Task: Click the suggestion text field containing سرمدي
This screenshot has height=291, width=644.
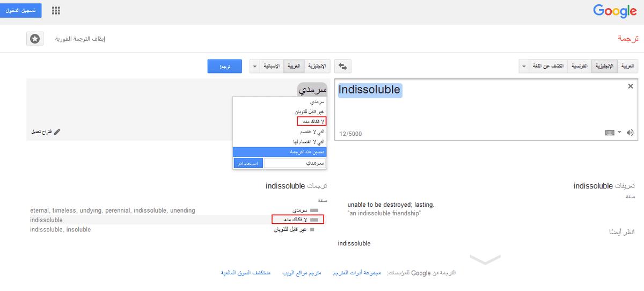Action: point(296,163)
